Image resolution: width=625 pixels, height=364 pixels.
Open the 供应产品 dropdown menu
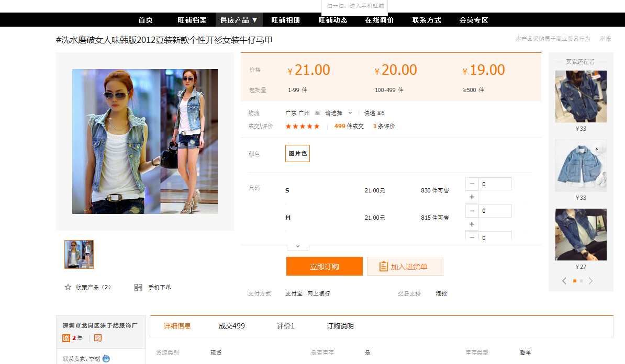(239, 20)
